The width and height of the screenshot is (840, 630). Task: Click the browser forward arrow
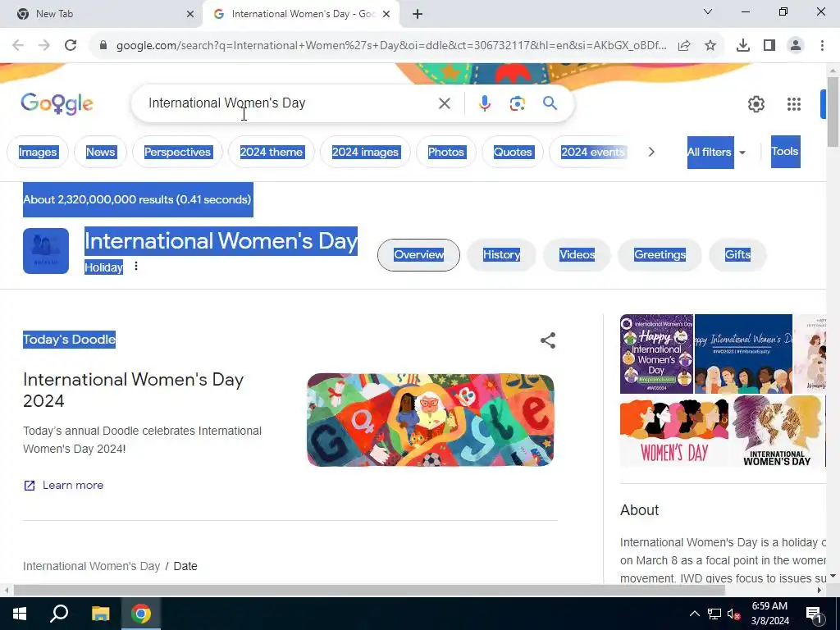[x=44, y=46]
